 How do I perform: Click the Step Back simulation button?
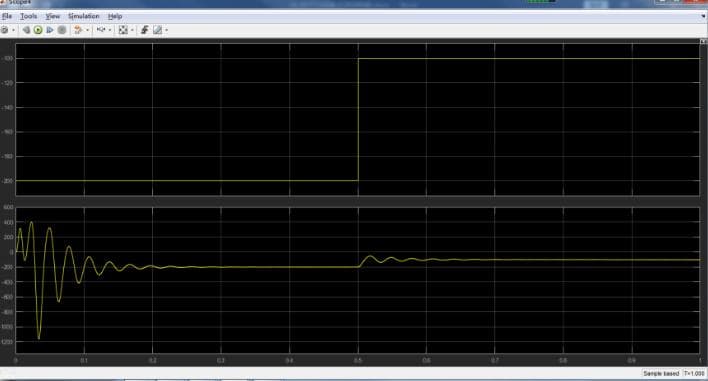coord(26,30)
